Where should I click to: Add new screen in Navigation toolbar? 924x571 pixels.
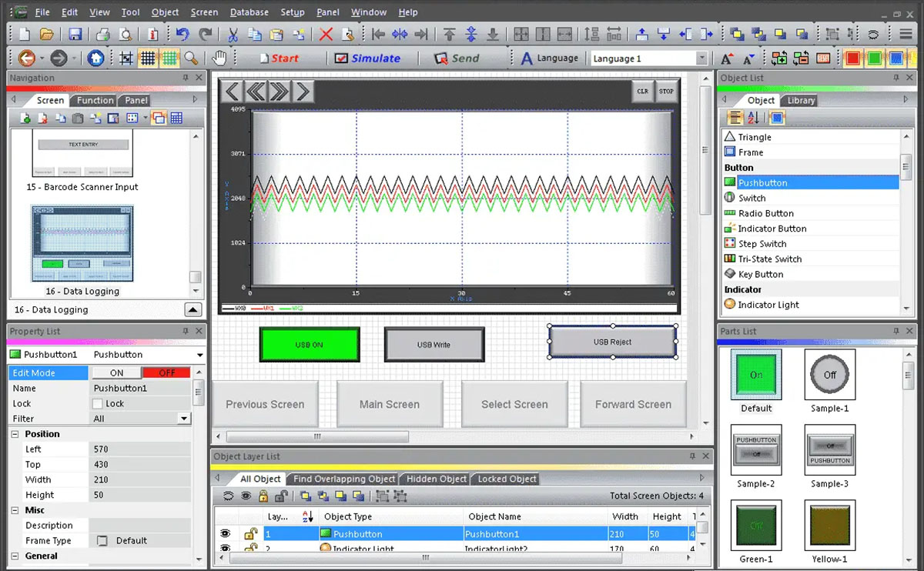point(25,118)
